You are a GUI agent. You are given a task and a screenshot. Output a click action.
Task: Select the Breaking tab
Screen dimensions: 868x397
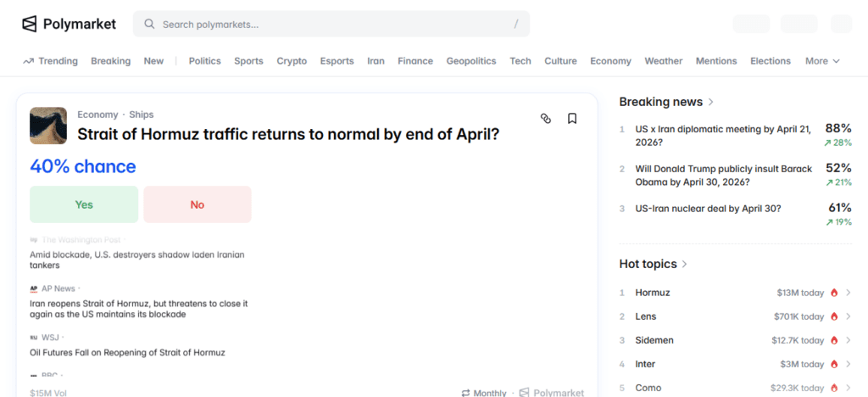[111, 61]
